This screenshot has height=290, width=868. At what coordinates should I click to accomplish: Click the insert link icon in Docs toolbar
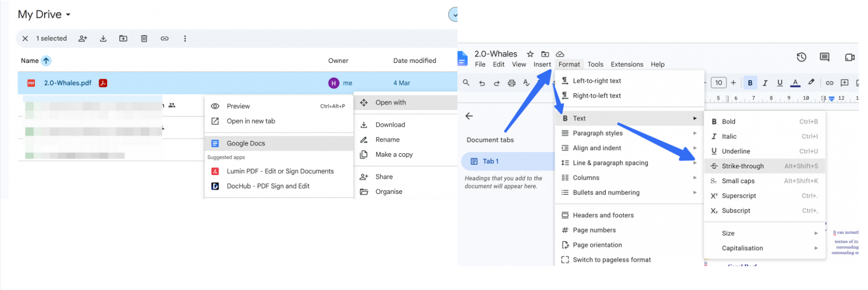coord(829,83)
